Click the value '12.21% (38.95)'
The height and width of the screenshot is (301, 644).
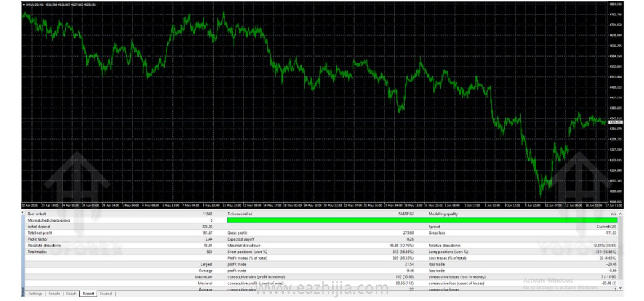(605, 246)
